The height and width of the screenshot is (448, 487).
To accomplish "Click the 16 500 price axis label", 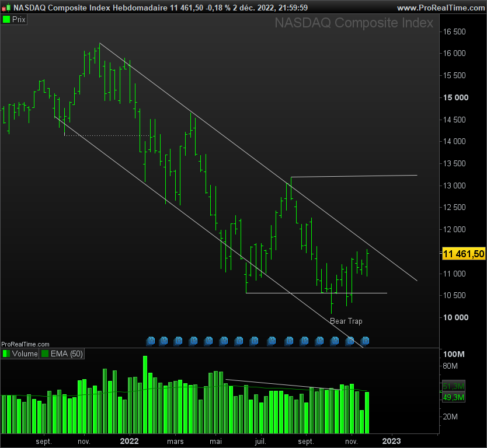I will [x=454, y=32].
